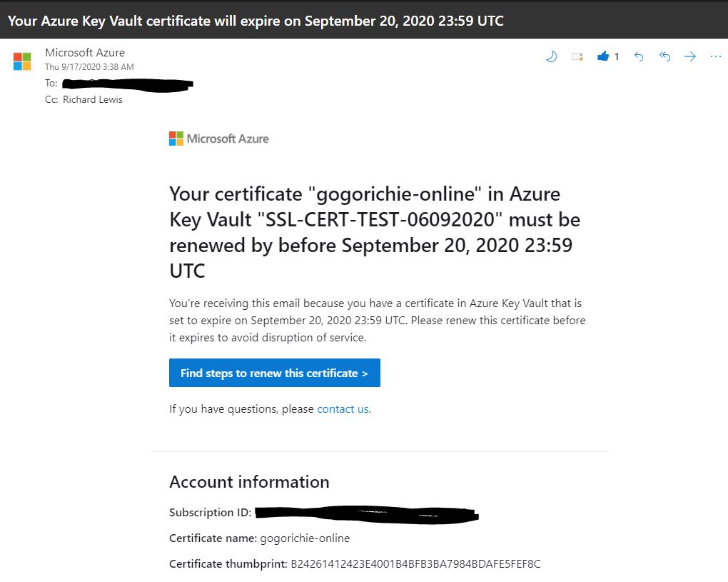Click the Microsoft Azure logo in email body
The image size is (728, 582).
tap(218, 139)
